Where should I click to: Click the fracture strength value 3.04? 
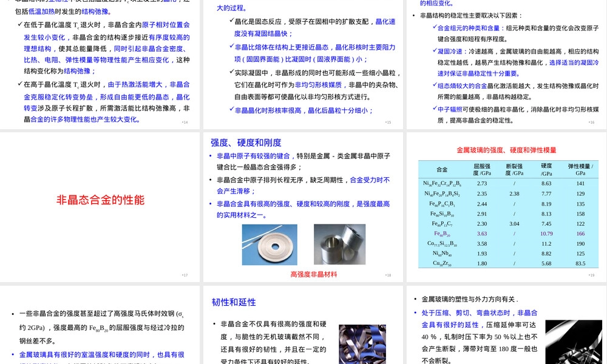[x=514, y=224]
